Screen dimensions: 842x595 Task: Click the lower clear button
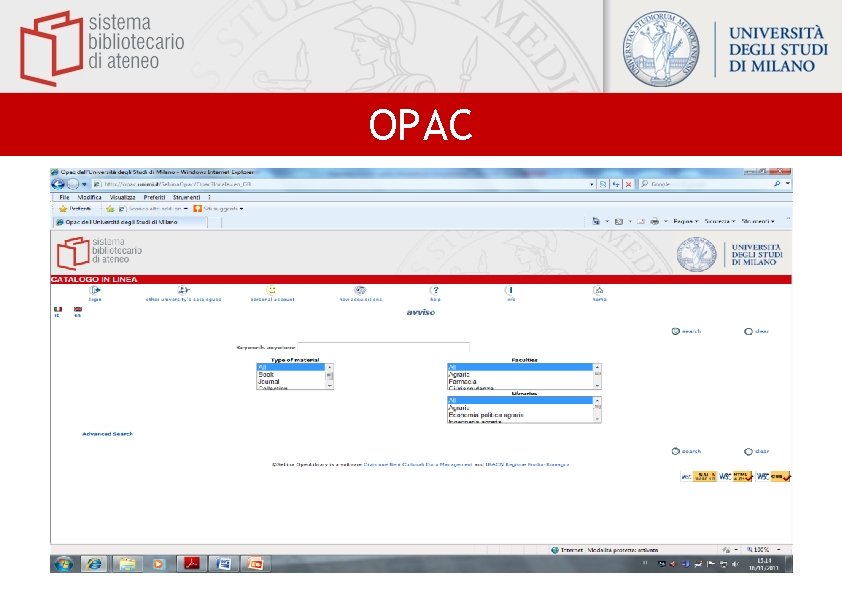756,451
